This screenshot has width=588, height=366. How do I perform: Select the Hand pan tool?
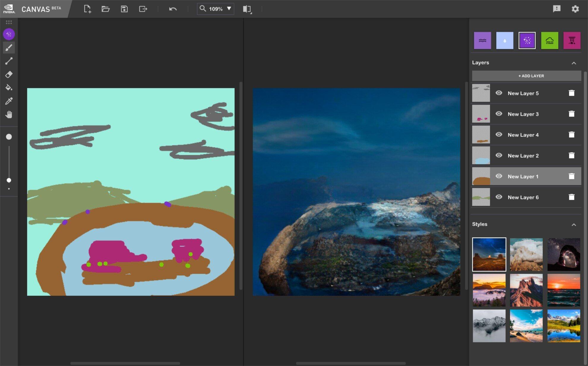coord(9,114)
